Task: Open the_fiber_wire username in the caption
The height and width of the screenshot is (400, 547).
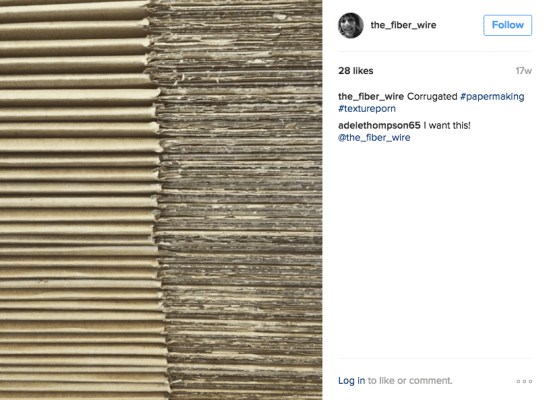Action: [371, 97]
